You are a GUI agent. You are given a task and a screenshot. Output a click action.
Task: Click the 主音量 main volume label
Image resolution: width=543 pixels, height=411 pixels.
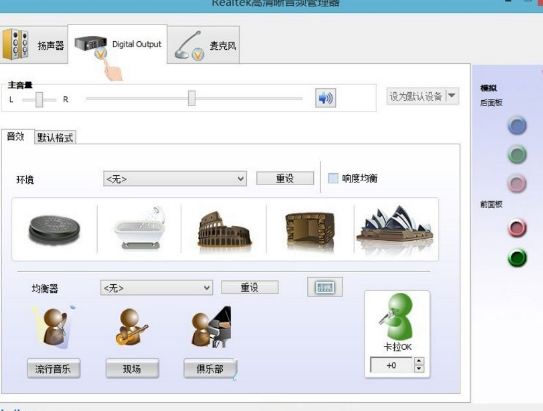20,85
